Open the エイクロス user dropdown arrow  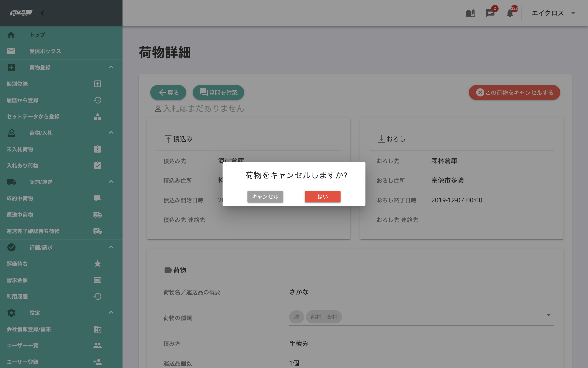pos(573,13)
